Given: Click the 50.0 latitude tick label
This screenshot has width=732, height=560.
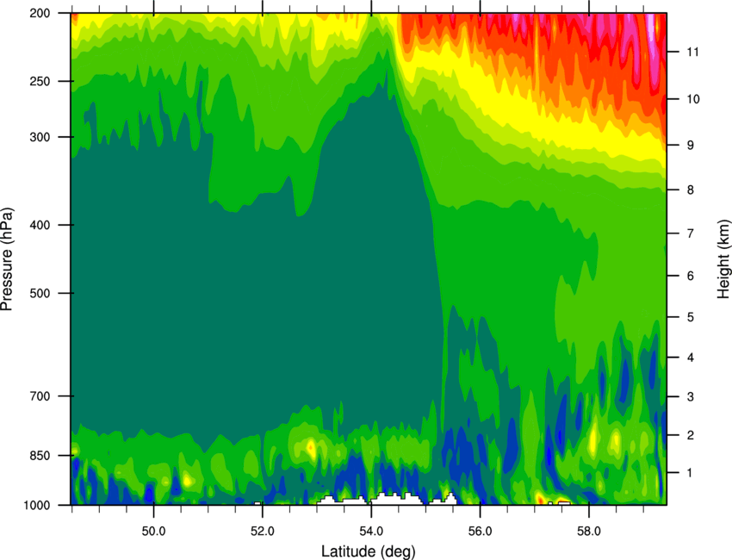Looking at the screenshot, I should [x=153, y=531].
